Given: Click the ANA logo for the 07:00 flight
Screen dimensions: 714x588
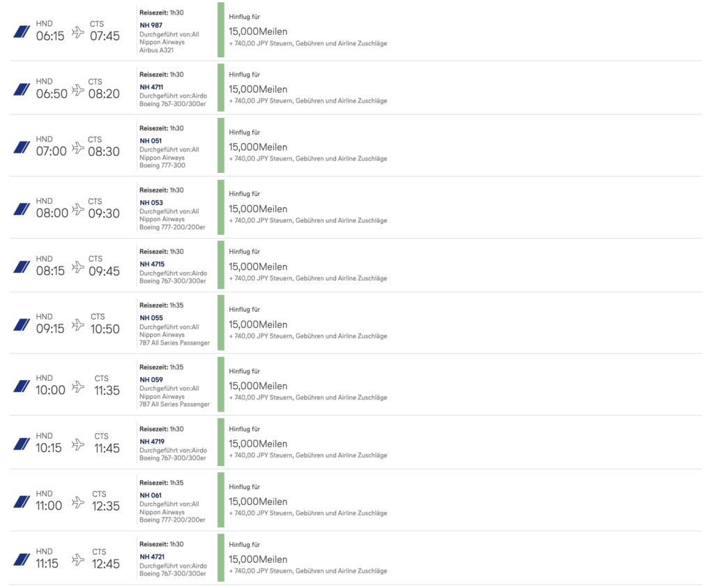Looking at the screenshot, I should point(22,146).
